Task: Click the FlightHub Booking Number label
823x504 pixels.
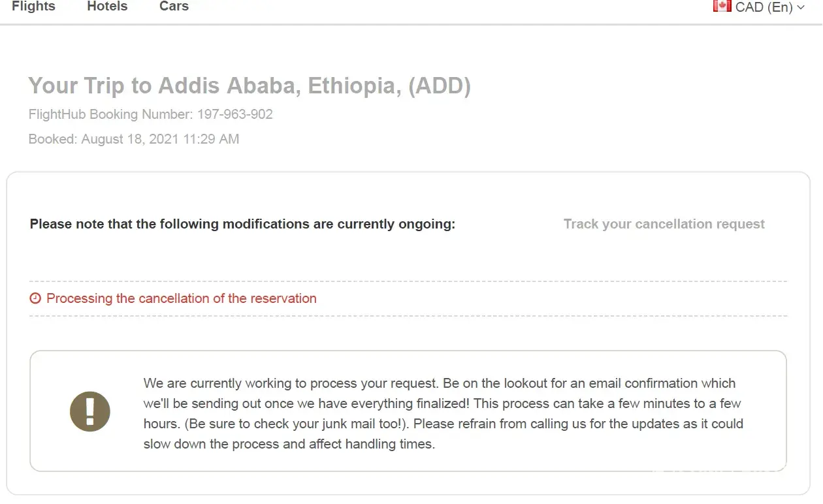Action: pyautogui.click(x=110, y=114)
